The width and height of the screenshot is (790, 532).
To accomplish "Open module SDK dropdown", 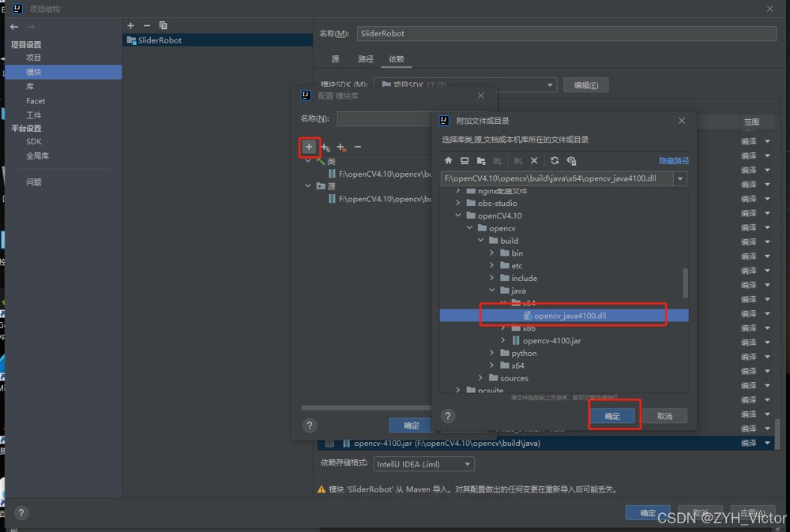I will [x=550, y=85].
